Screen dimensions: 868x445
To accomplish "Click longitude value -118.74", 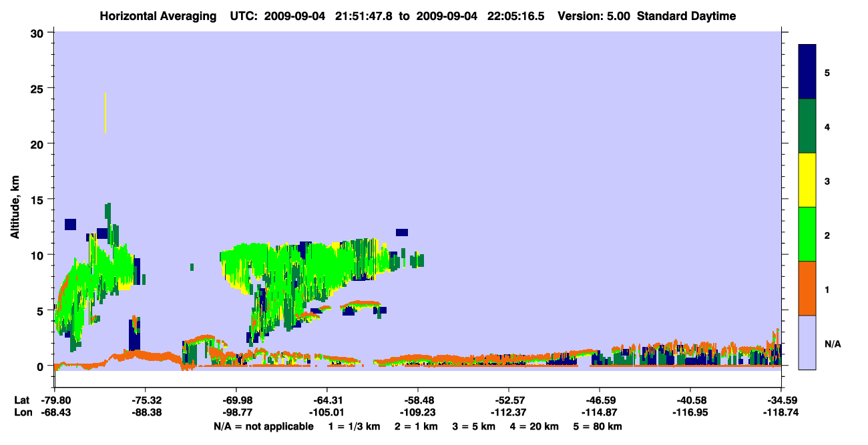I will point(781,412).
